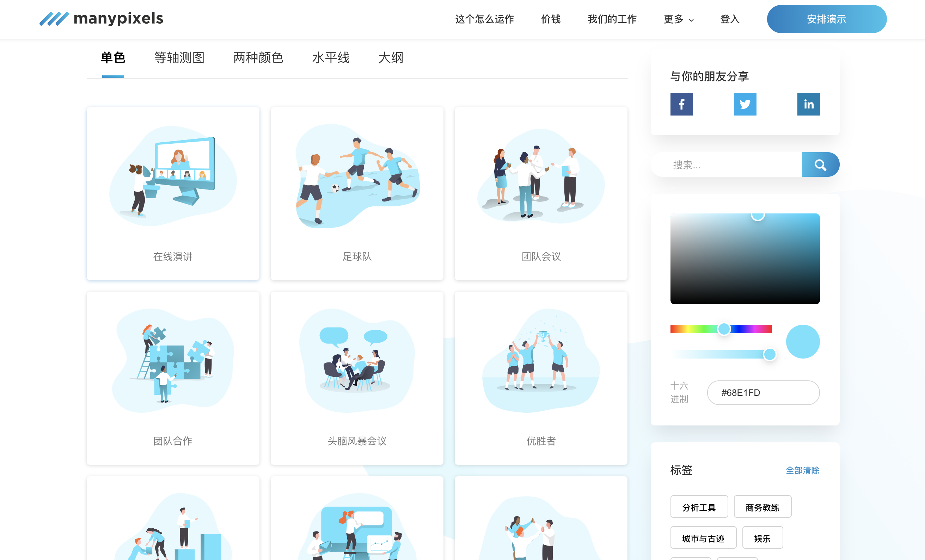Select the 单色 tab
Image resolution: width=925 pixels, height=560 pixels.
tap(113, 58)
